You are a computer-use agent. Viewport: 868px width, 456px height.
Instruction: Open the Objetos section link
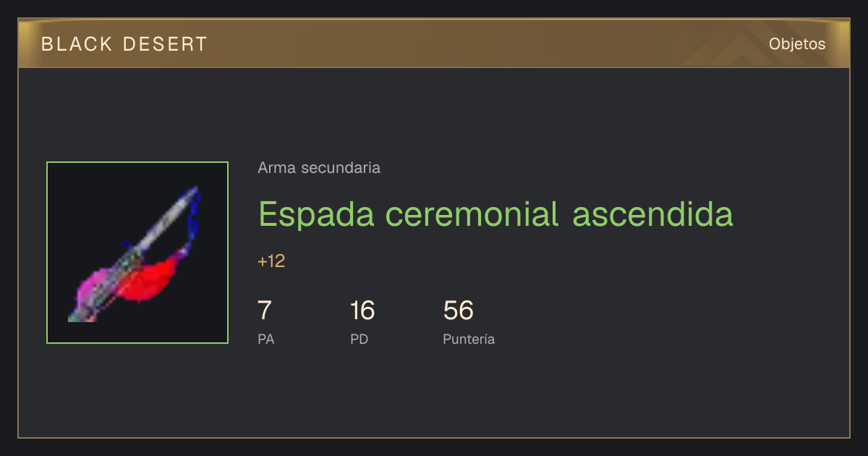[797, 43]
